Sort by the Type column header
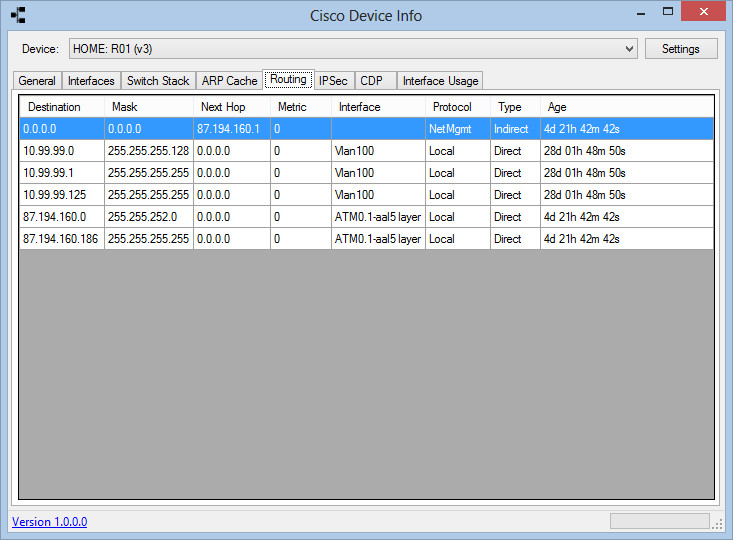Screen dimensions: 733x540 pyautogui.click(x=515, y=107)
